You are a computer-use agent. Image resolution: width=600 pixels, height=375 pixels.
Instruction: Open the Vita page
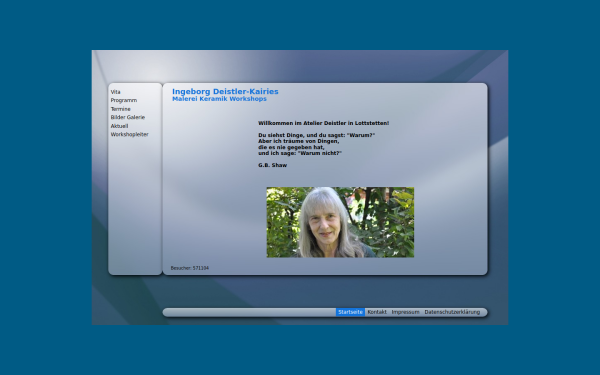point(116,92)
